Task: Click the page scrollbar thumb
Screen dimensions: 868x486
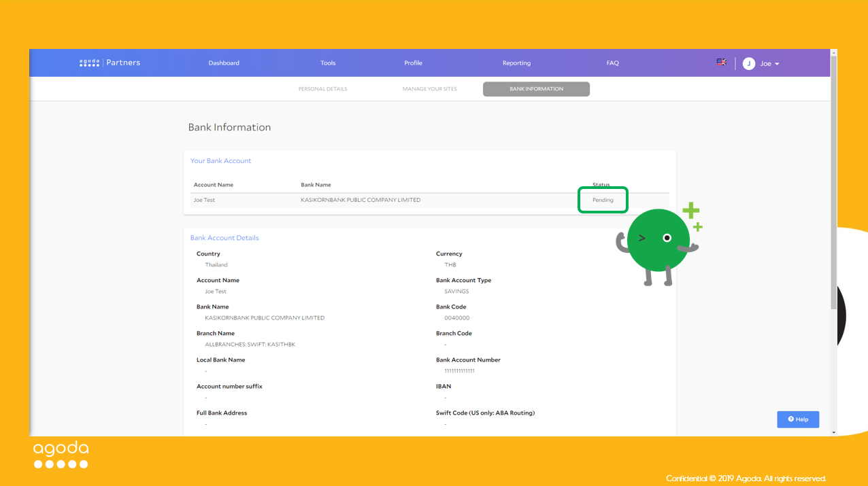Action: 834,184
